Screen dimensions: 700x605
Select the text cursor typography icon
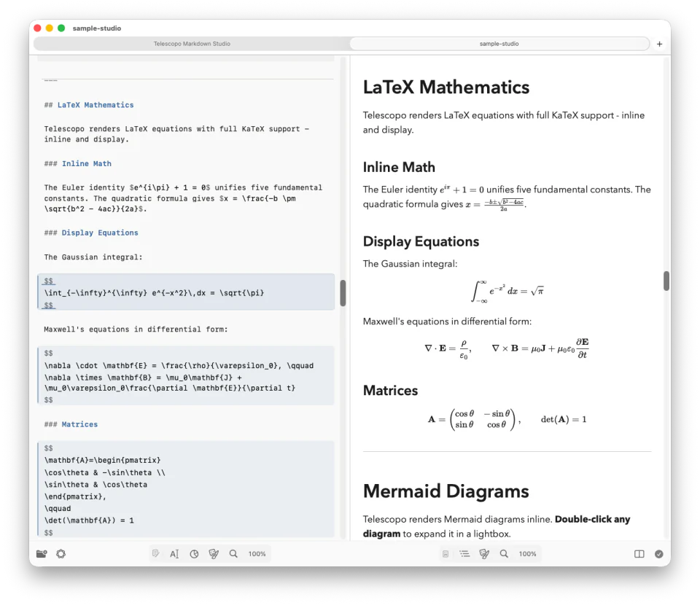174,554
